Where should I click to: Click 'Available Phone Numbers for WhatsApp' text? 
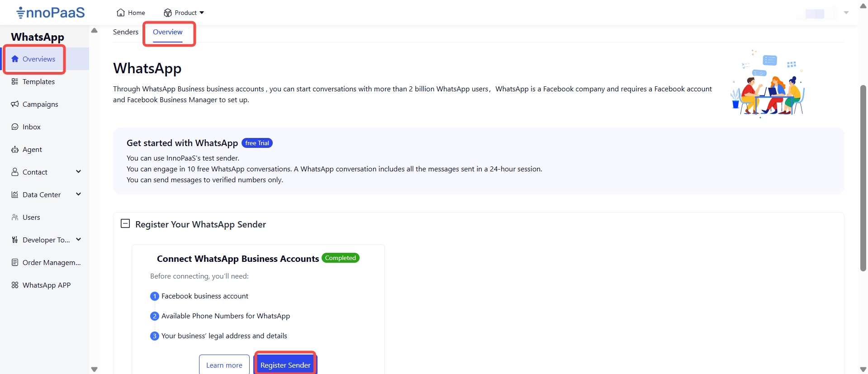click(226, 316)
